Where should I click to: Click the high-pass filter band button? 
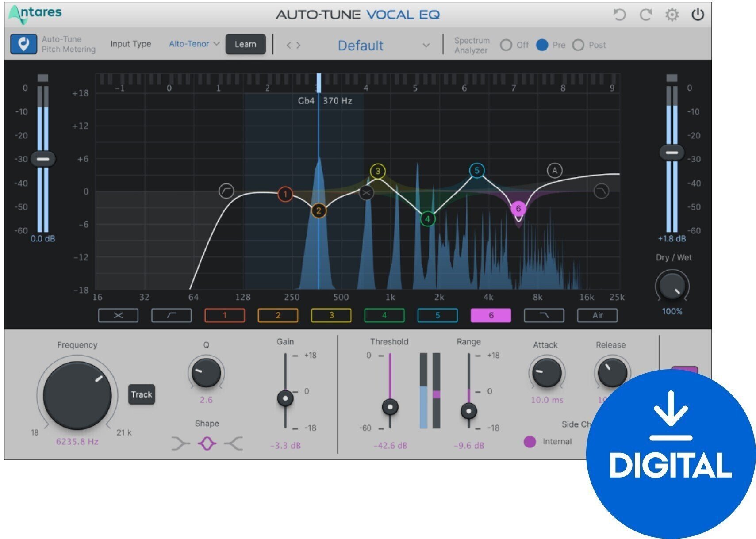(171, 315)
